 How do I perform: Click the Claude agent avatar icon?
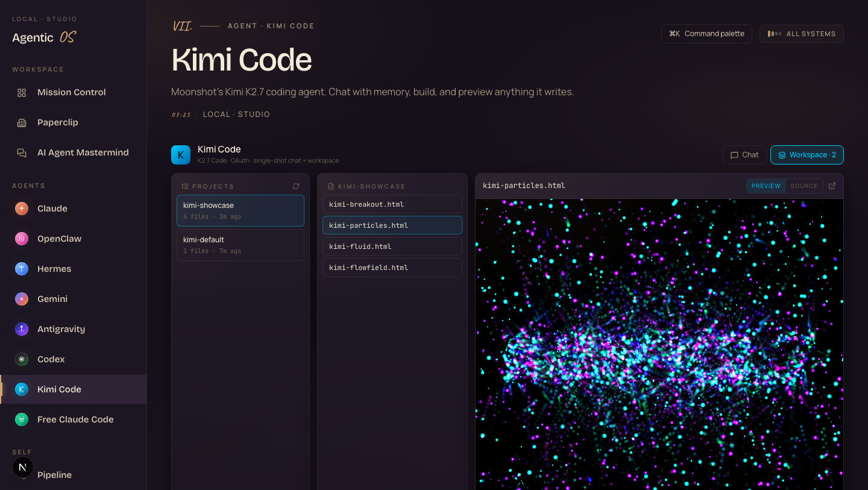(22, 209)
